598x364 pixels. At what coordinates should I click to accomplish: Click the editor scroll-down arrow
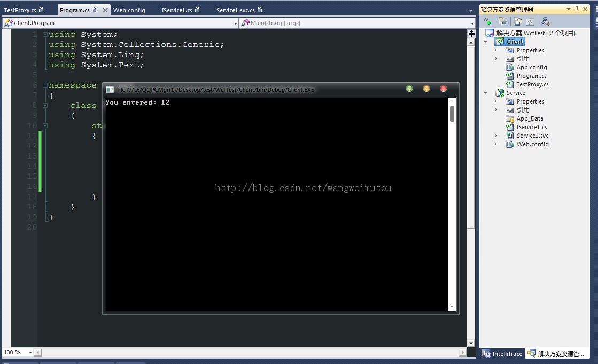(471, 343)
